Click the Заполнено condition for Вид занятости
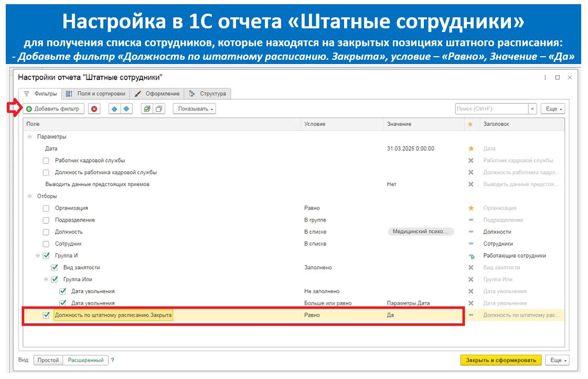The height and width of the screenshot is (379, 588). click(318, 268)
